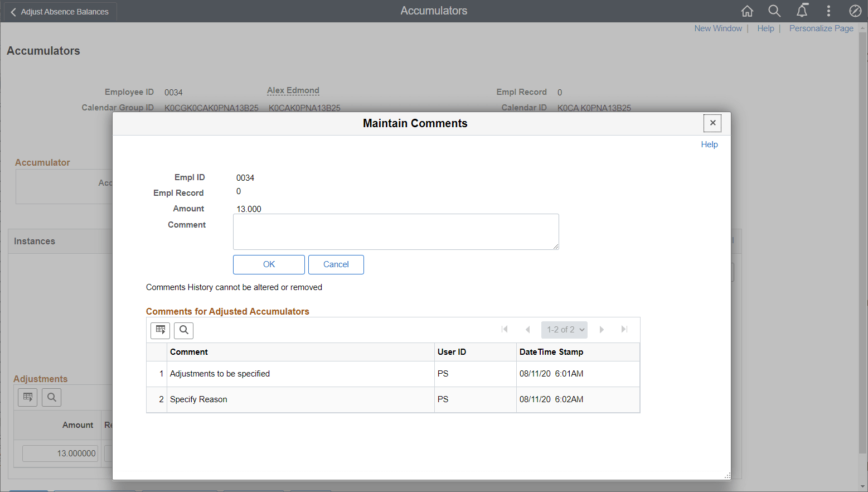Screen dimensions: 868x492
Task: Show next page of comment rows
Action: coord(602,329)
